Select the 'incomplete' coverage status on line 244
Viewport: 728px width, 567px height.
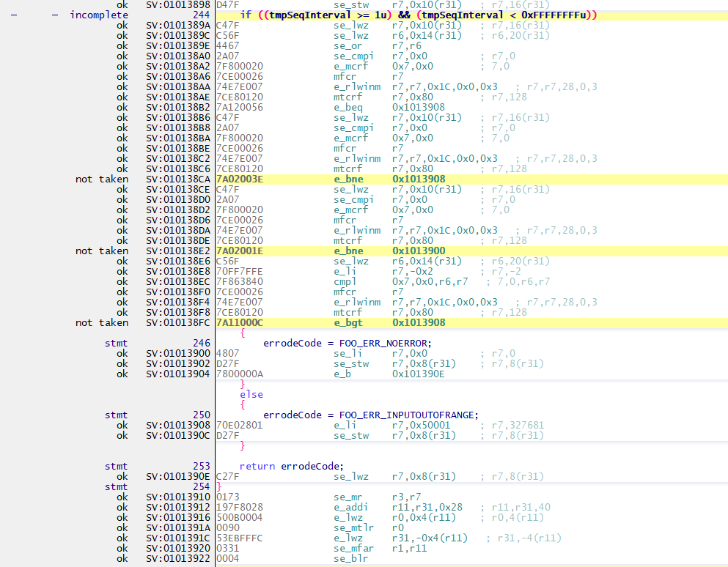click(99, 15)
